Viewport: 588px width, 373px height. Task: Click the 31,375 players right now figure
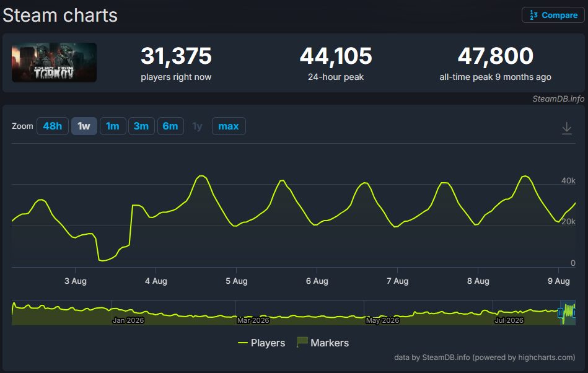pos(176,56)
